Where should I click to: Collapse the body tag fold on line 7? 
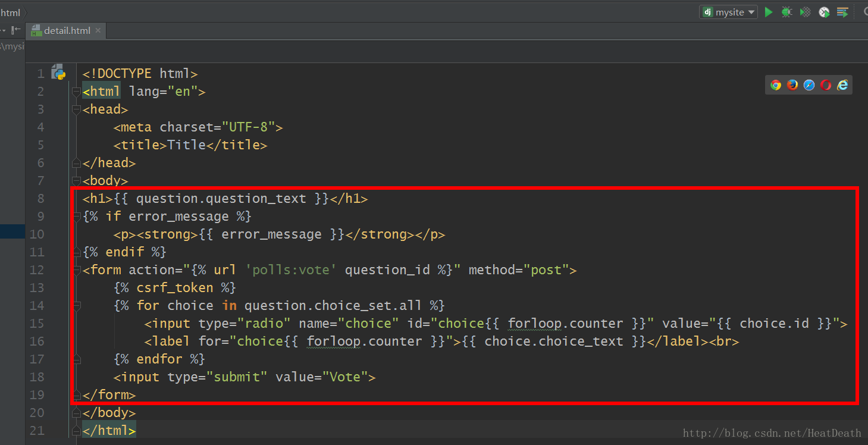[76, 181]
